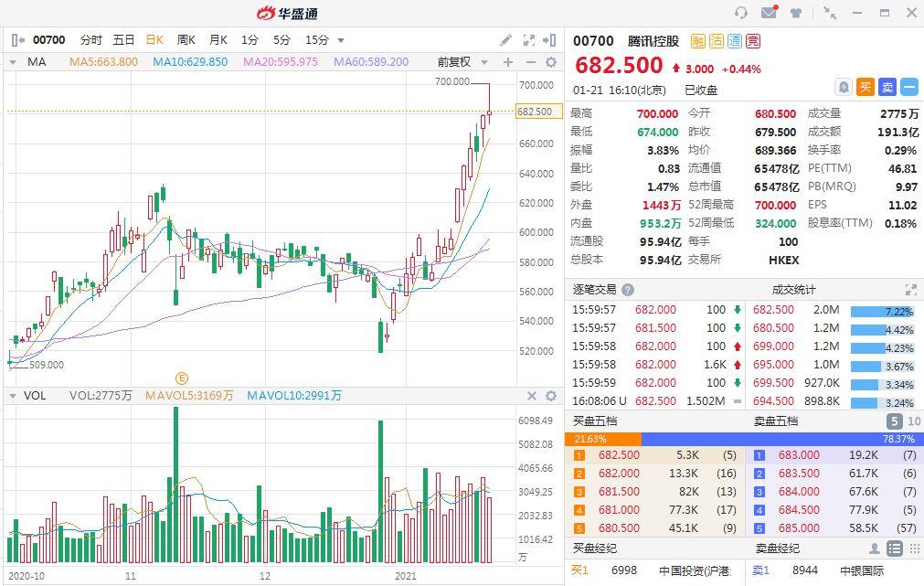The image size is (924, 586).
Task: Collapse left sidebar beside 00700 code
Action: point(17,40)
